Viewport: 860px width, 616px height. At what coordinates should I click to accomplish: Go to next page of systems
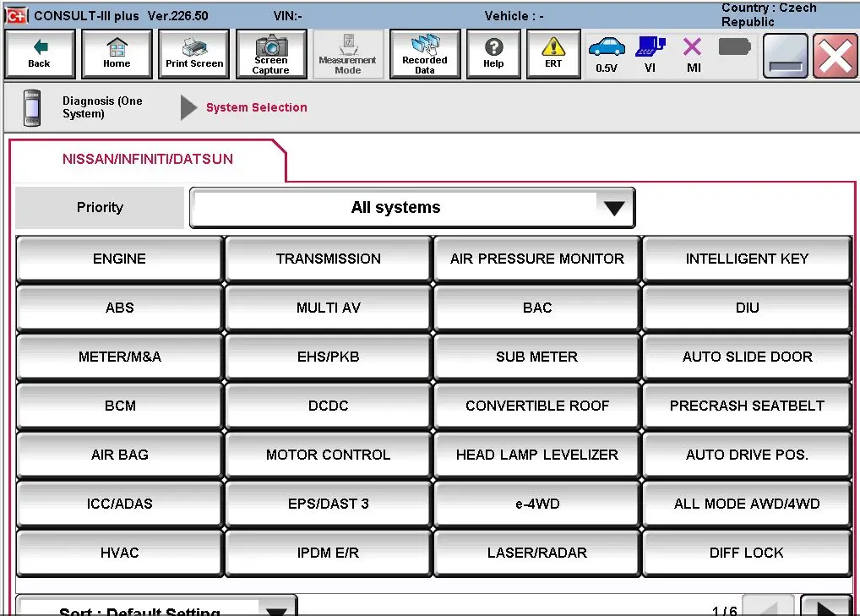point(825,608)
